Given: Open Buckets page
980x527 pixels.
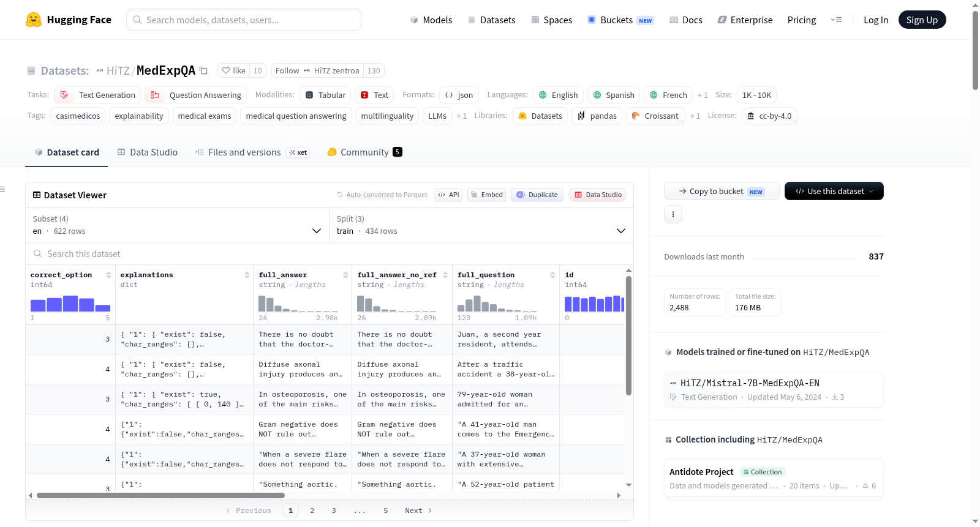Looking at the screenshot, I should (620, 20).
